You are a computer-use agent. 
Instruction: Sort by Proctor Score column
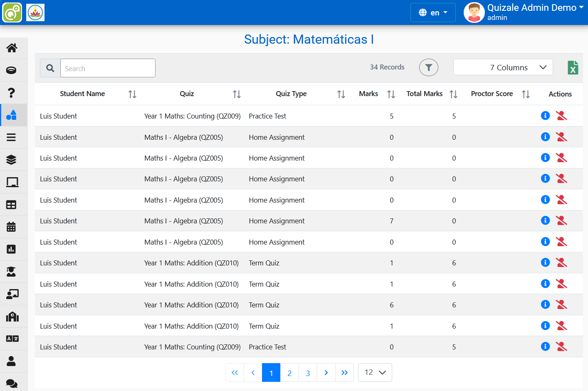526,94
